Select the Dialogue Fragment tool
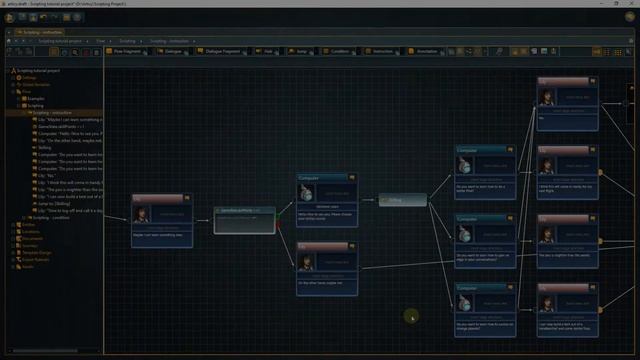This screenshot has width=640, height=360. click(x=222, y=51)
